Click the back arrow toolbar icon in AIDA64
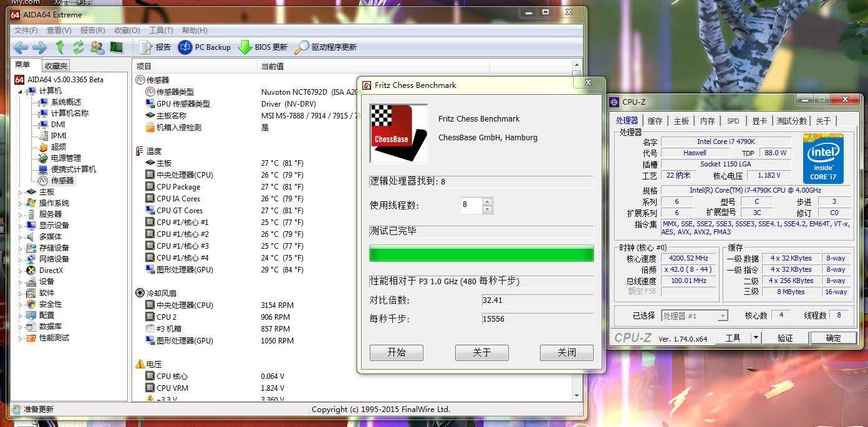Screen dimensions: 868x427 pyautogui.click(x=21, y=47)
